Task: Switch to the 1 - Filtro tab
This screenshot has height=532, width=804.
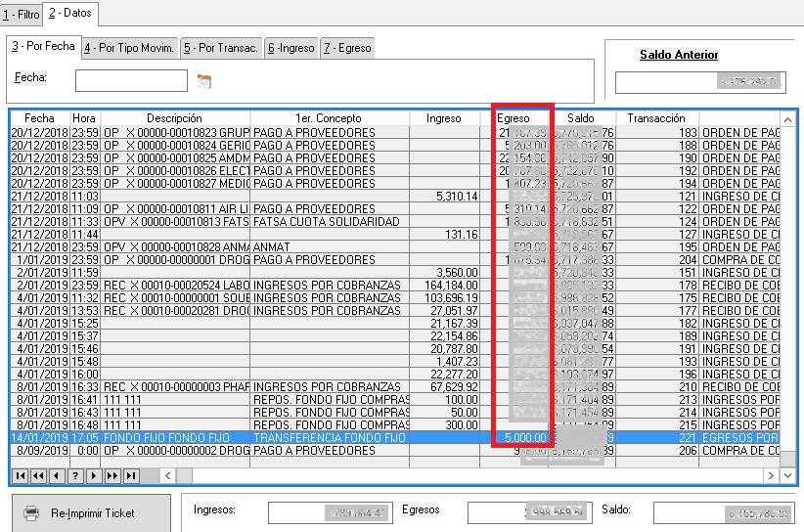Action: (22, 15)
